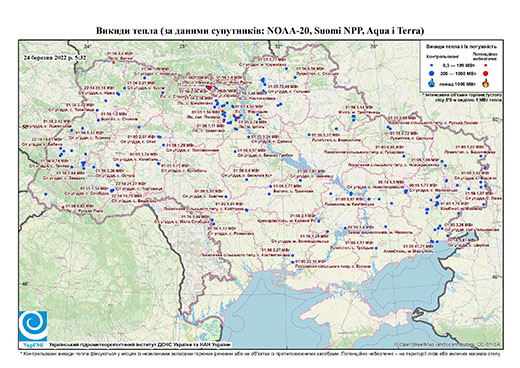Click the map title mentioning NOAA-20
Screen dimensions: 520x368
[x=260, y=31]
